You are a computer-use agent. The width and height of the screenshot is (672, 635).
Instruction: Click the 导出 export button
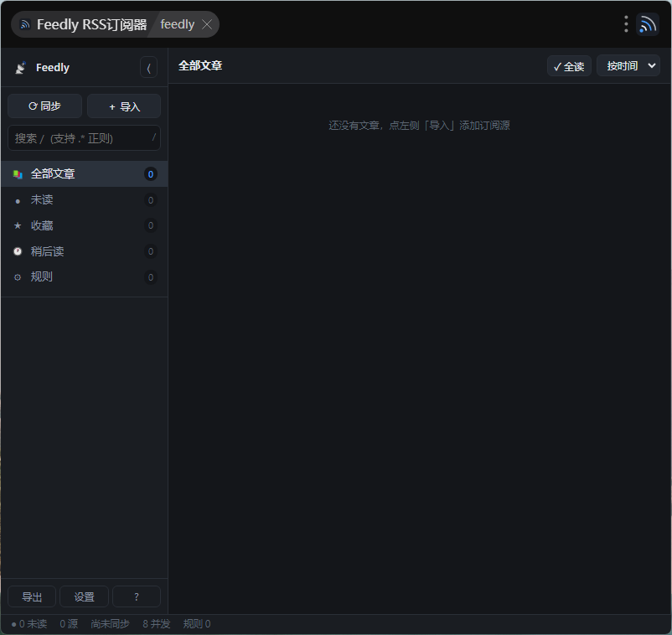[x=32, y=596]
